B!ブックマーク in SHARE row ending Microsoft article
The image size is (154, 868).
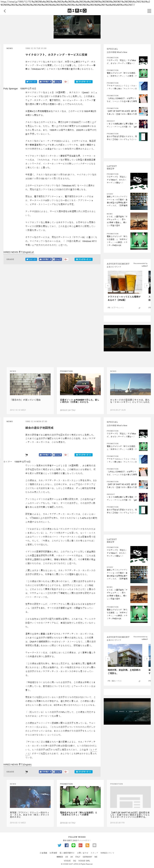pos(83,259)
